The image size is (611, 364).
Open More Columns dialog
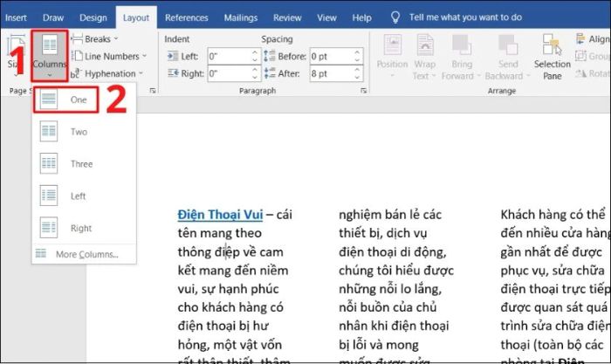(84, 254)
